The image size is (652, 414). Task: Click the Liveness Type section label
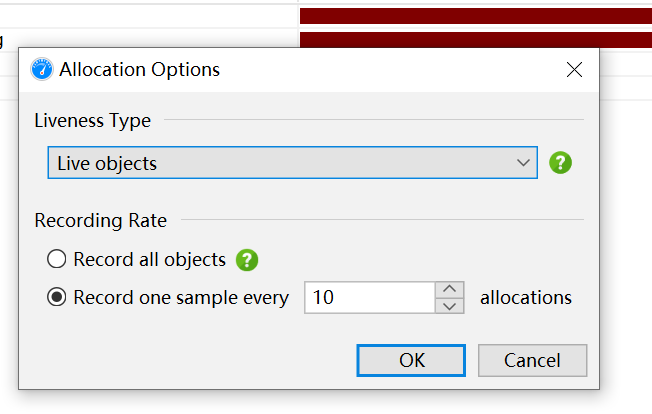pos(93,121)
